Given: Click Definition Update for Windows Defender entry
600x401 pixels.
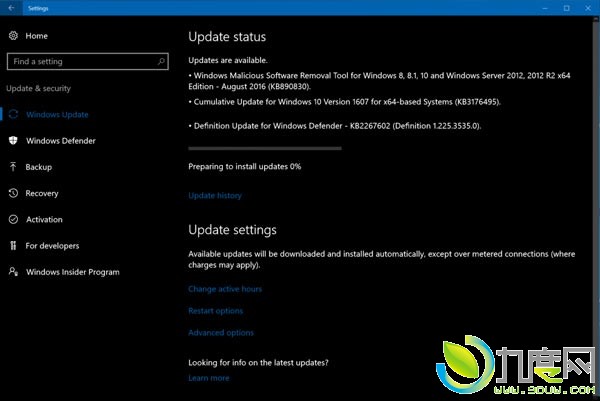Looking at the screenshot, I should (x=335, y=126).
